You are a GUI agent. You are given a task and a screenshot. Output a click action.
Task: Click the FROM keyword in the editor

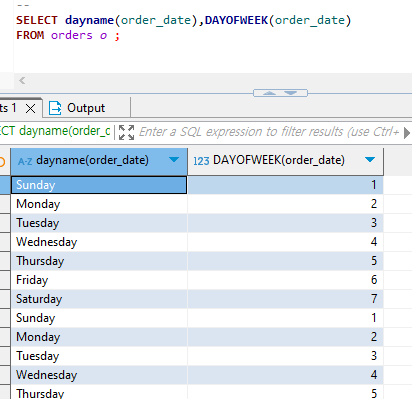tap(30, 35)
